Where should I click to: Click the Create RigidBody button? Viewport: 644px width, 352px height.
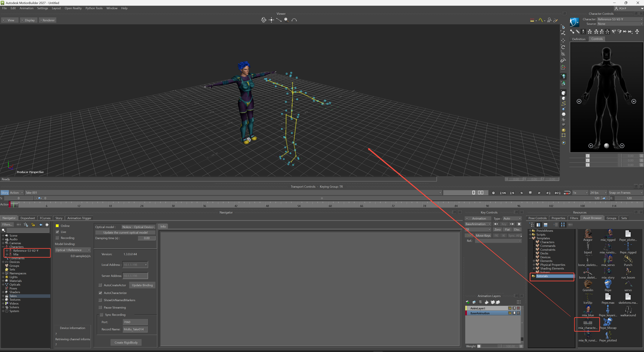pos(126,342)
